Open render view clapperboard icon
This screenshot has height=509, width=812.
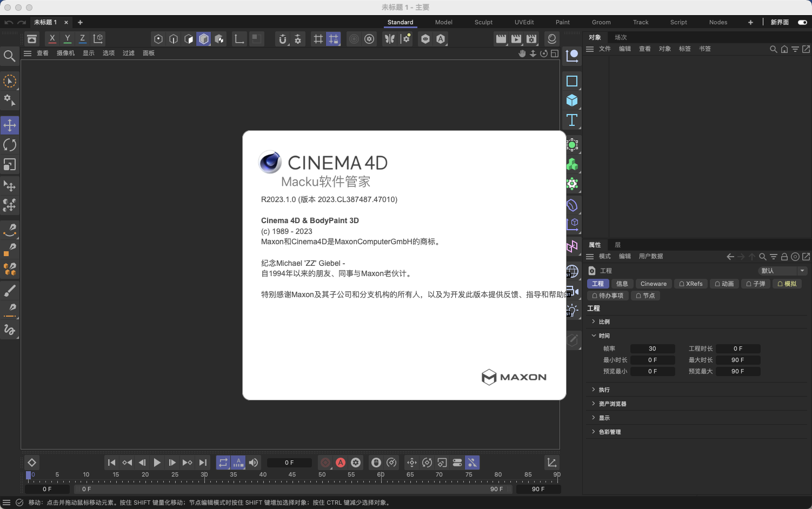[x=501, y=39]
